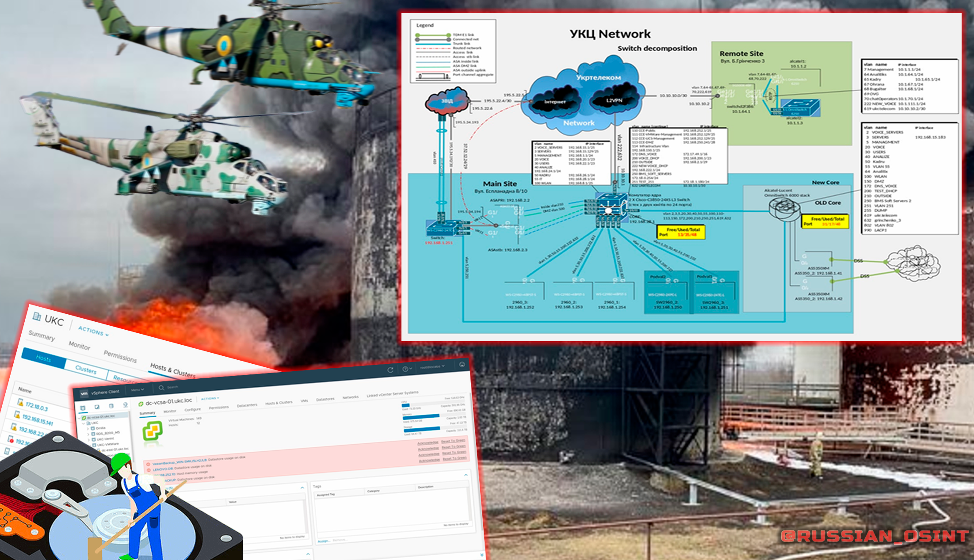This screenshot has width=974, height=560.
Task: Collapse the UKC datacenter tree node
Action: tap(83, 423)
